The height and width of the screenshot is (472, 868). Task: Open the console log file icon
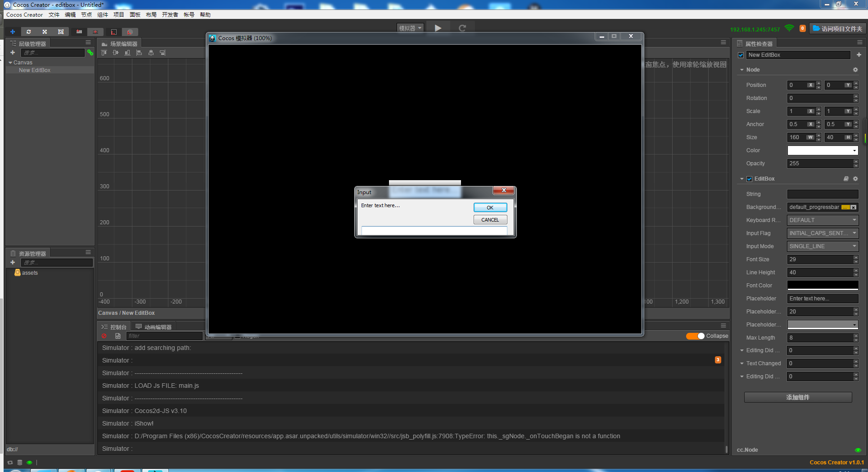pos(118,336)
